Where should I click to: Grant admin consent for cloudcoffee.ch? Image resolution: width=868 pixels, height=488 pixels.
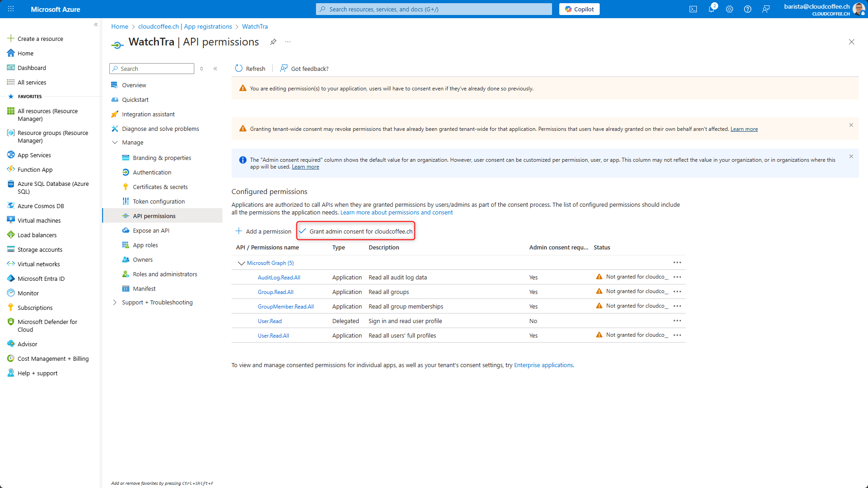pyautogui.click(x=356, y=231)
